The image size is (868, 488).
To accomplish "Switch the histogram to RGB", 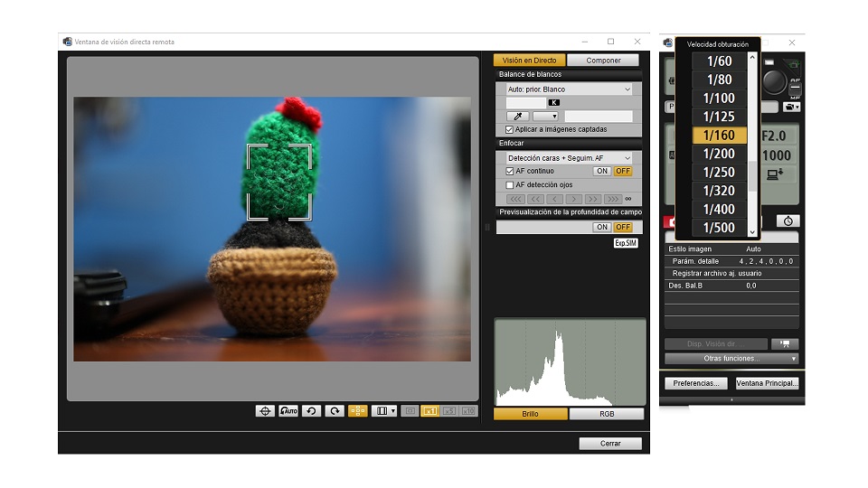I will coord(607,414).
